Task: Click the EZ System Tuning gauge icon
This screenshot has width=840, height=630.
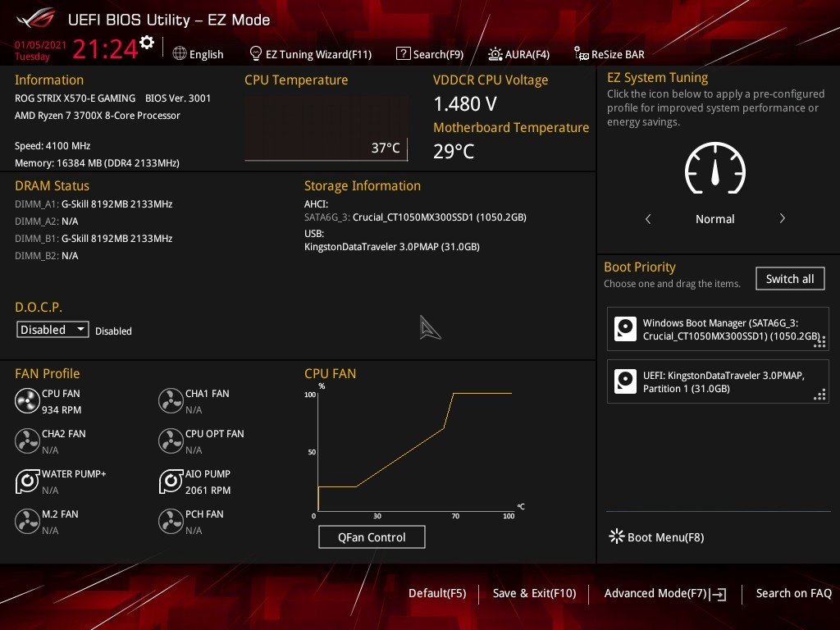Action: point(715,168)
